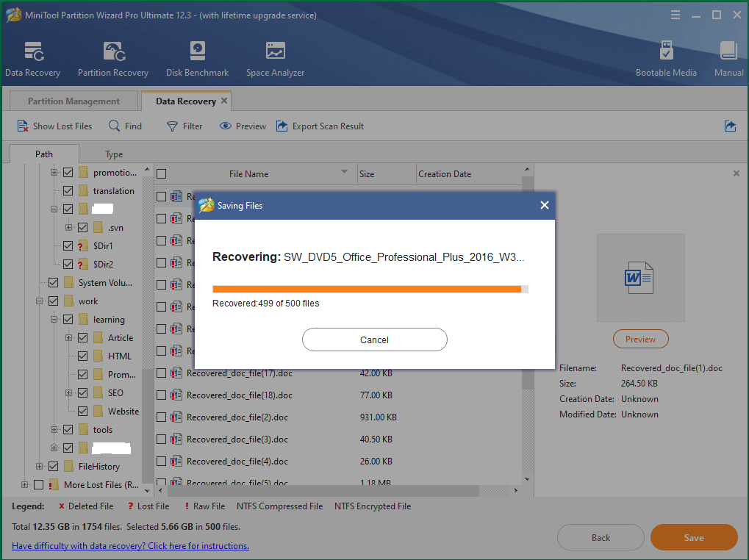Collapse the work folder node

click(x=39, y=301)
